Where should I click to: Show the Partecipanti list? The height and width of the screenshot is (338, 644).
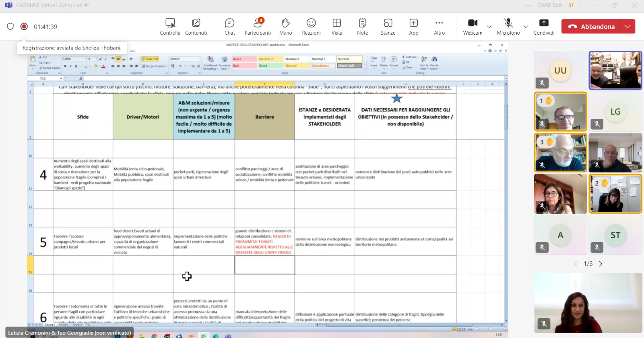(x=258, y=27)
